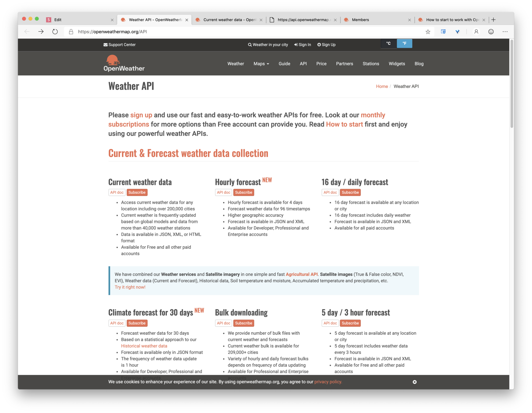Open the Widgets nav menu item
Image resolution: width=532 pixels, height=413 pixels.
tap(397, 64)
